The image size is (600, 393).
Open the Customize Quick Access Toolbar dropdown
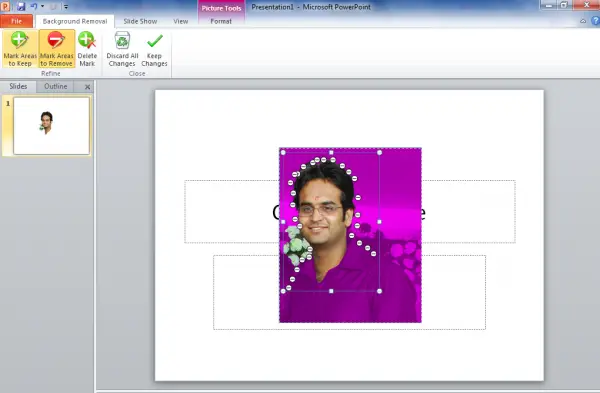tap(66, 7)
